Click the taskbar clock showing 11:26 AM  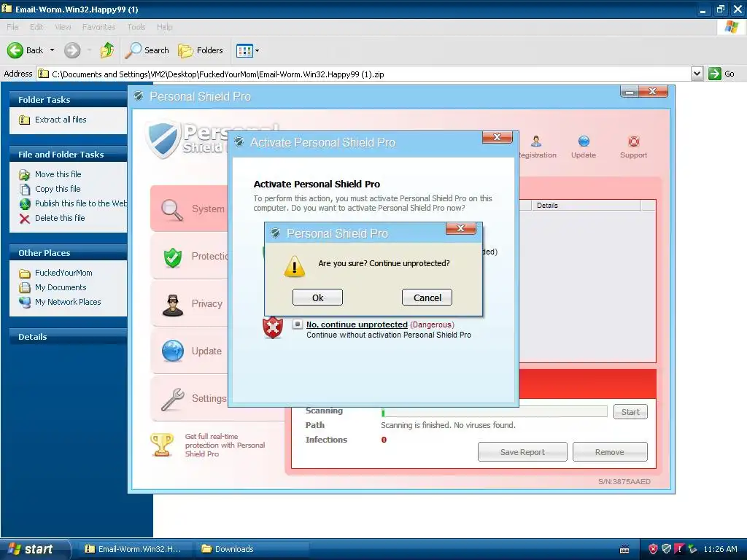(720, 549)
